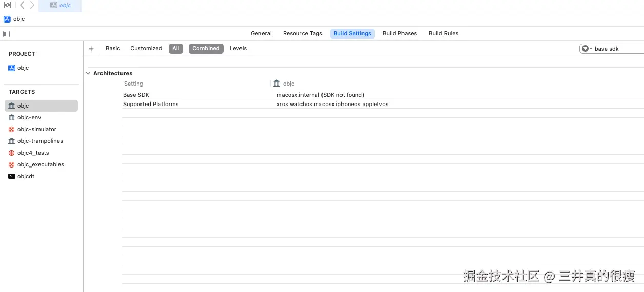The image size is (644, 292).
Task: Toggle the targets sidebar panel icon
Action: (7, 34)
